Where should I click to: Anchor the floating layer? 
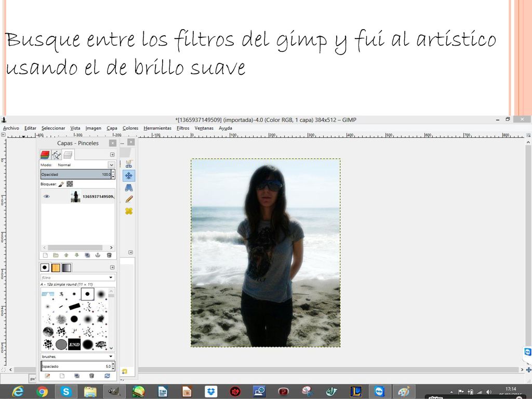tap(98, 255)
